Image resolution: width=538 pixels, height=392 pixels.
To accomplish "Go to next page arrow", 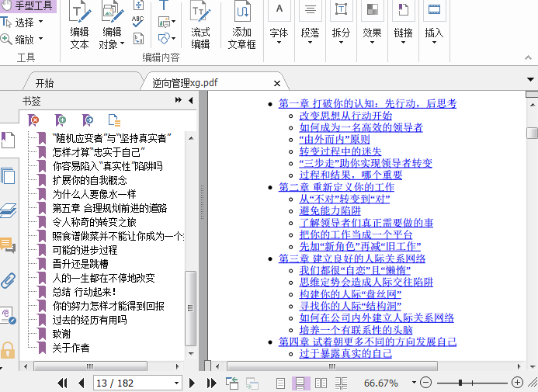I will coord(194,383).
